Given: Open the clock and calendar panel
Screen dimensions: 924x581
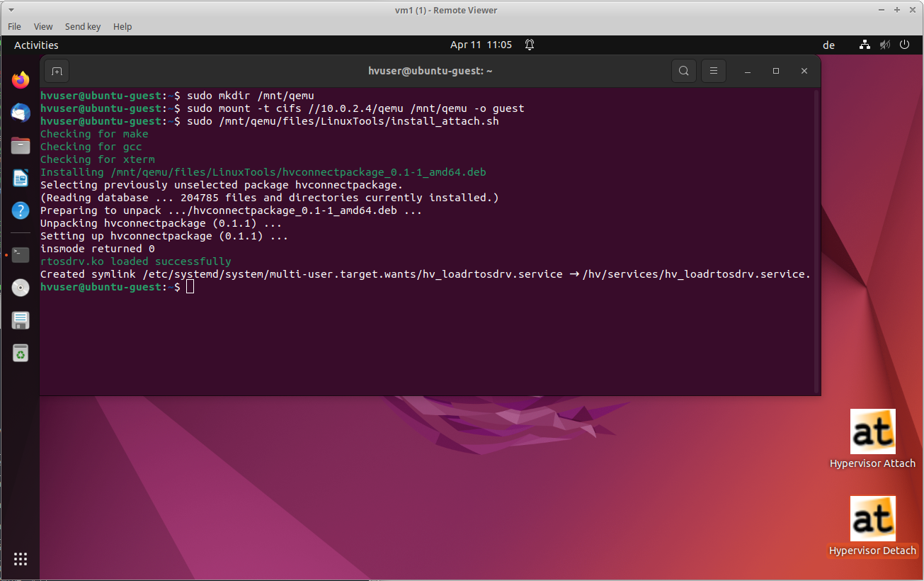Looking at the screenshot, I should tap(481, 45).
